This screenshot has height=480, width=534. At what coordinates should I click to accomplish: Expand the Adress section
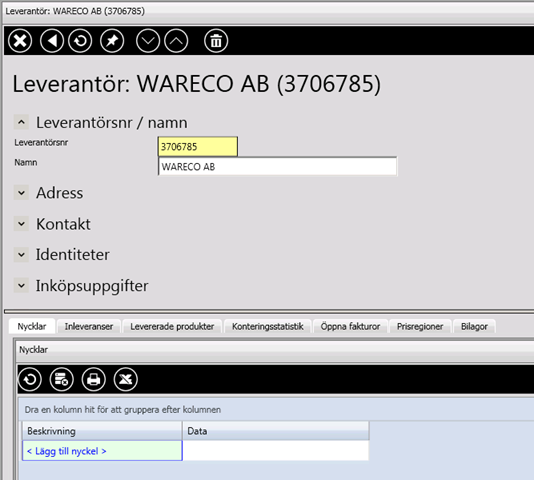pos(21,193)
